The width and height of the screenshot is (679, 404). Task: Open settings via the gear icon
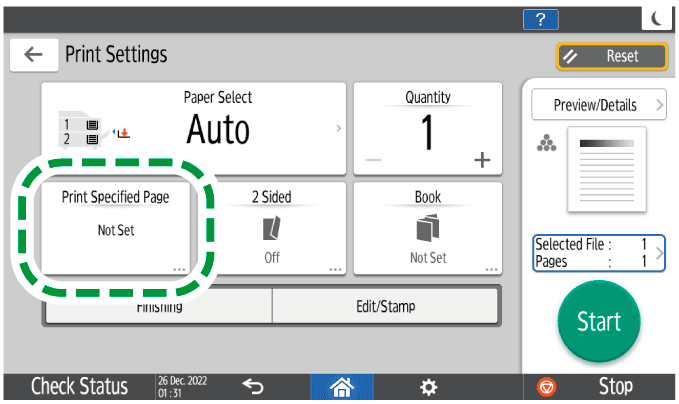click(428, 386)
